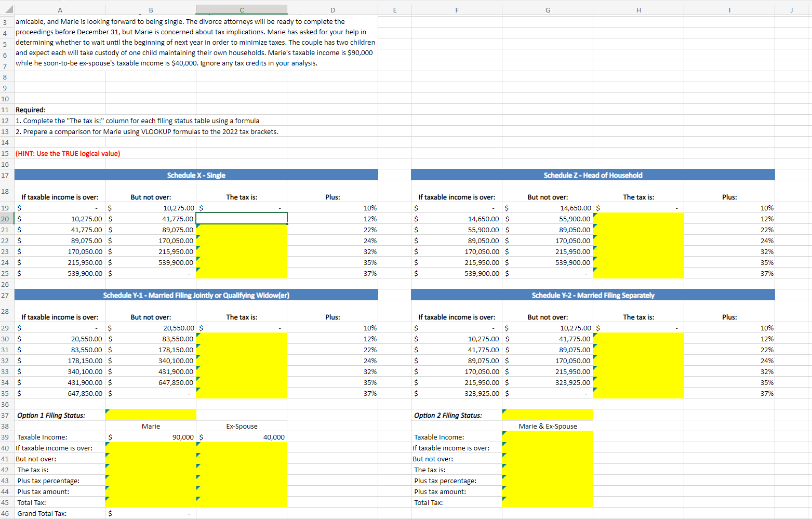Click the Grand Total Tax value cell
Screen dimensions: 812x519
[x=151, y=513]
